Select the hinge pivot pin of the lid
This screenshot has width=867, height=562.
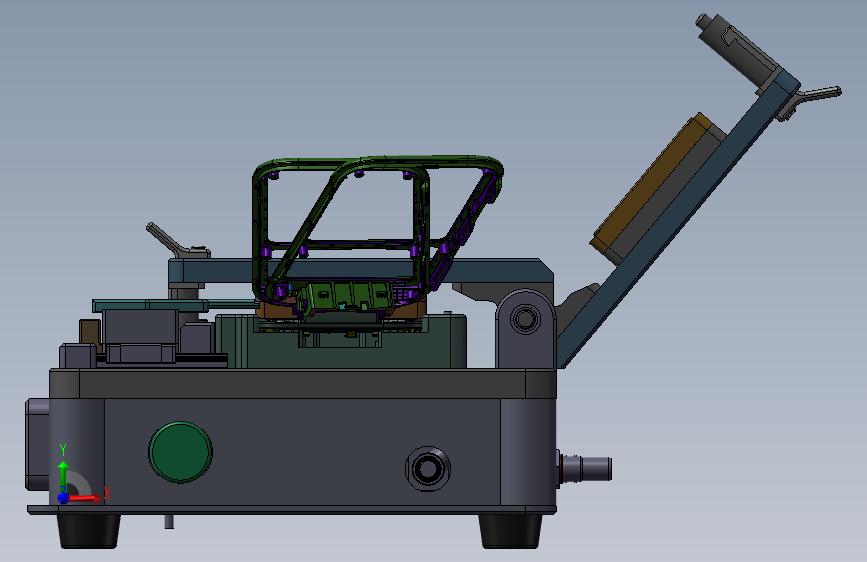tap(525, 319)
